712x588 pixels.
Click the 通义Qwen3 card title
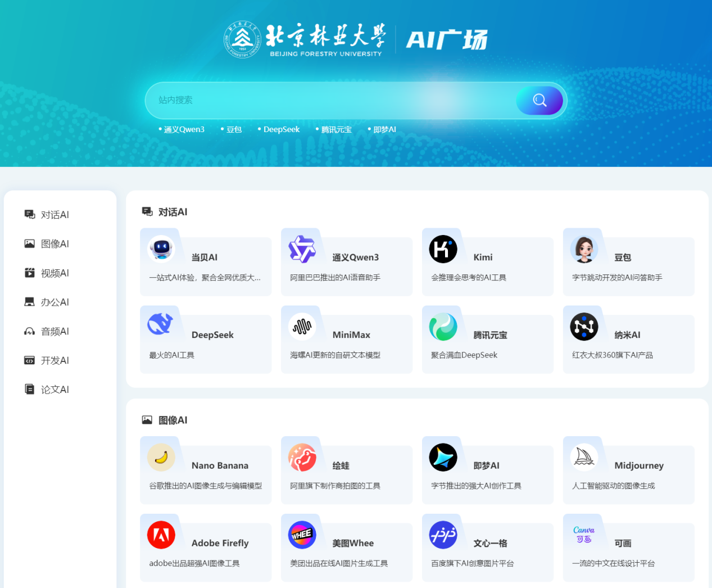(x=356, y=257)
